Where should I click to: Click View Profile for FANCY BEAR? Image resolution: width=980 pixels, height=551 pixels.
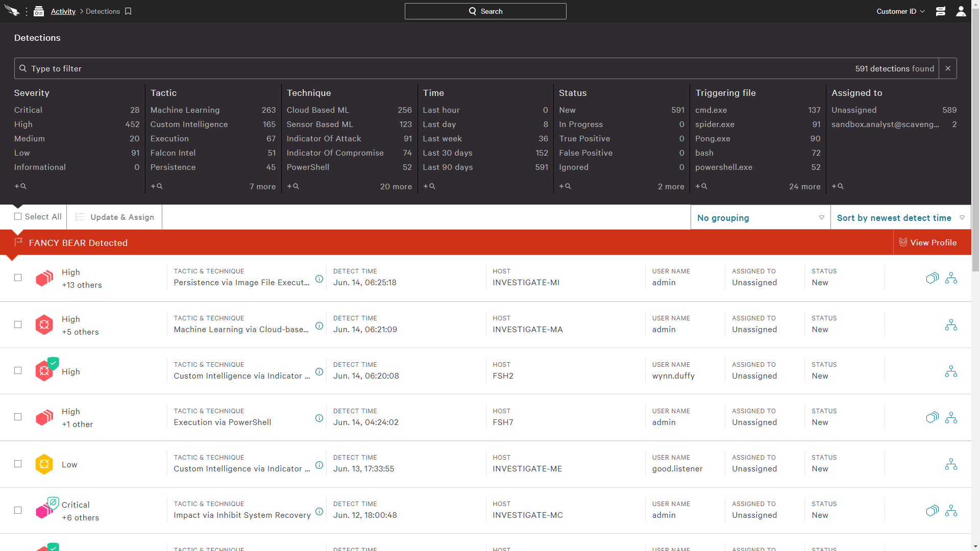tap(927, 243)
